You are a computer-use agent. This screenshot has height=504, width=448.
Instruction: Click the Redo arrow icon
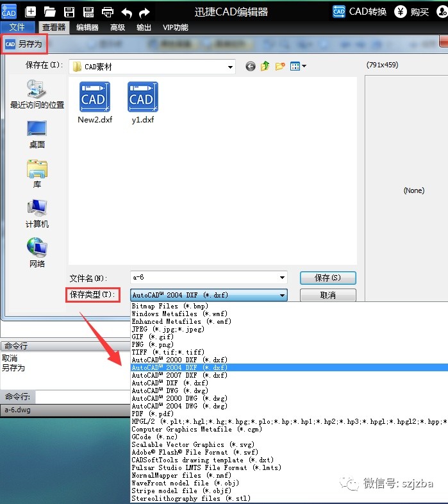[145, 12]
